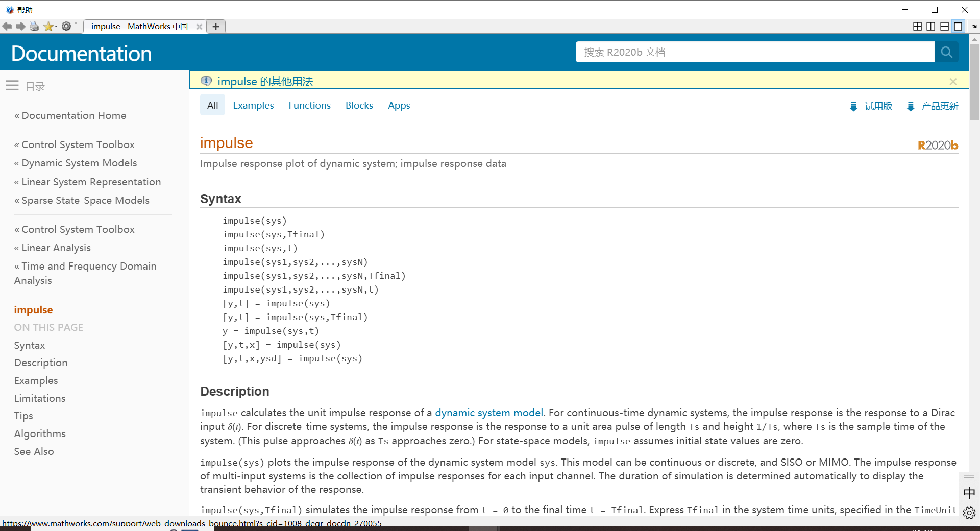Click the download icon beside 产品更新
The image size is (980, 531).
[x=911, y=106]
